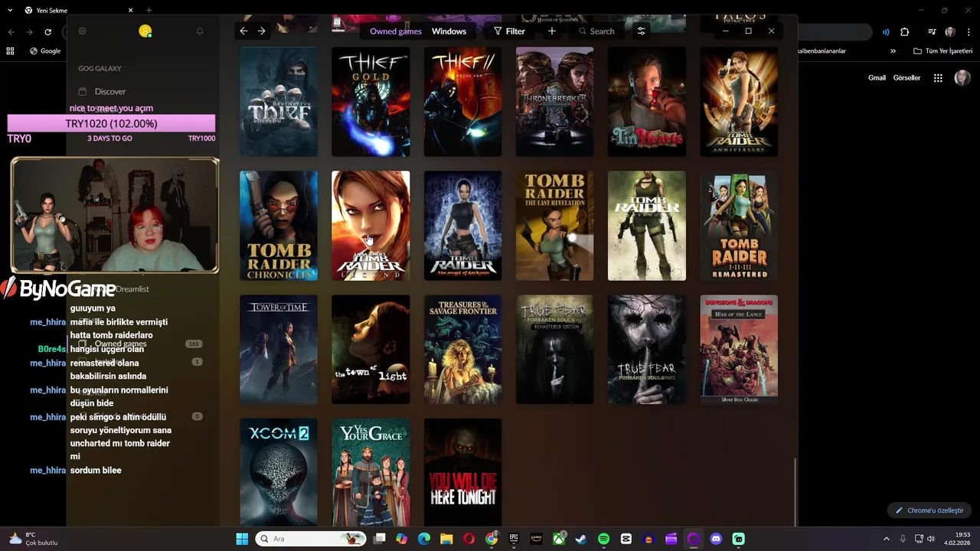Screen dimensions: 980x551
Task: Click the taskbar Ara search box
Action: [311, 539]
